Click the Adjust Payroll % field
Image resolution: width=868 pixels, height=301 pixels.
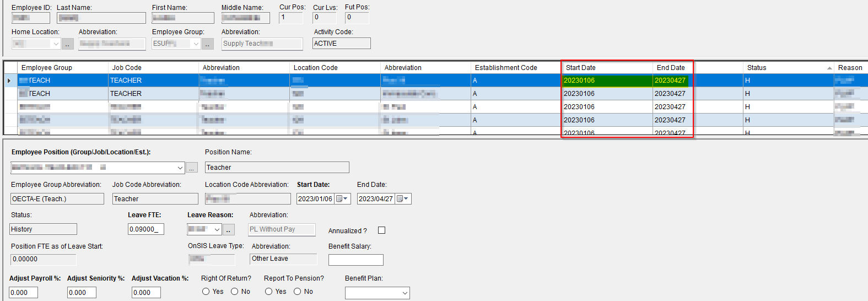(x=24, y=293)
